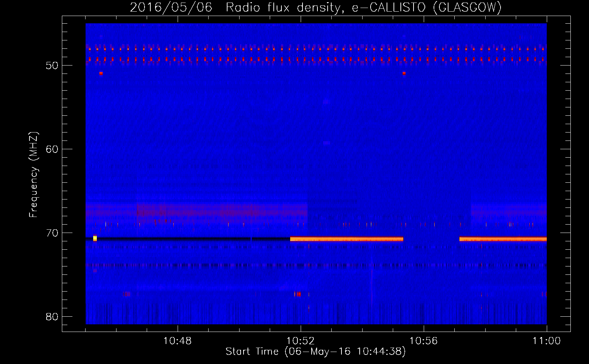Click the '11:00' time tick label
Image resolution: width=589 pixels, height=364 pixels.
547,341
